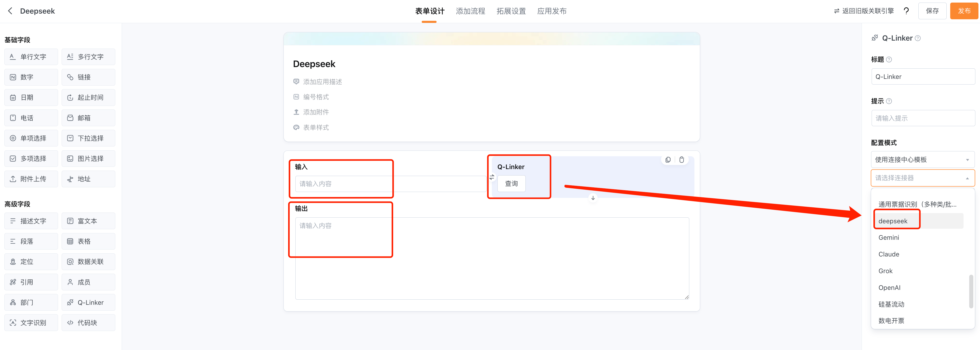Screen dimensions: 980x350
Task: Switch to the 添加流程 tab
Action: coord(470,11)
